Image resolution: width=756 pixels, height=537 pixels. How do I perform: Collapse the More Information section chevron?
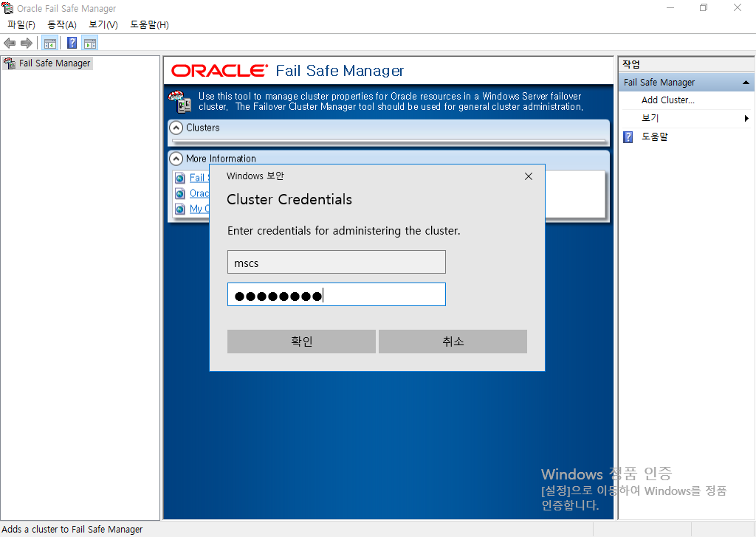pos(176,159)
